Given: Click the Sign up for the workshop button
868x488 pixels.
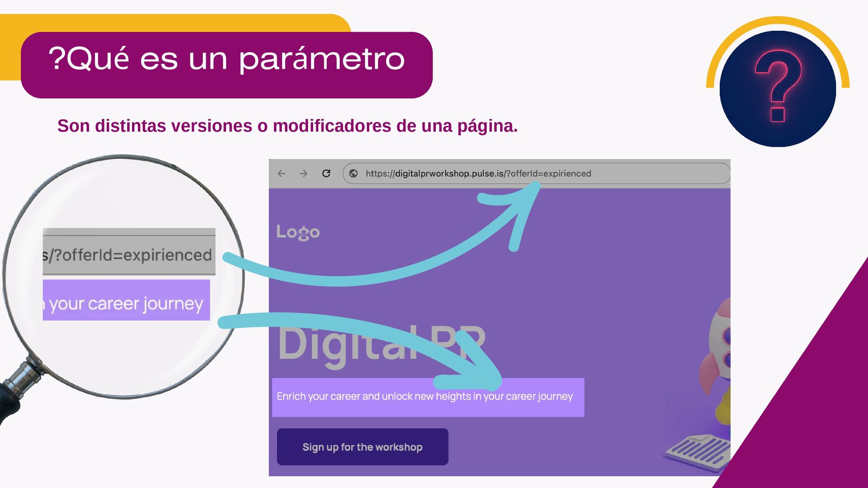Looking at the screenshot, I should pyautogui.click(x=363, y=447).
